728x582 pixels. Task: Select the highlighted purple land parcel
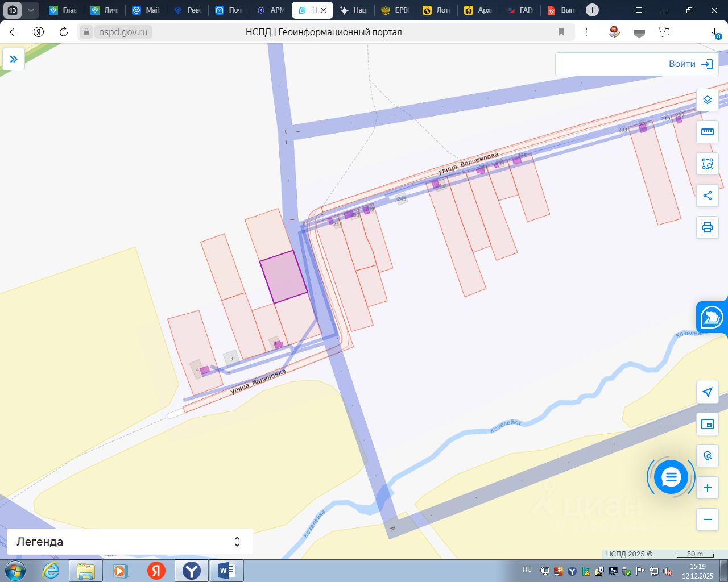click(x=283, y=277)
